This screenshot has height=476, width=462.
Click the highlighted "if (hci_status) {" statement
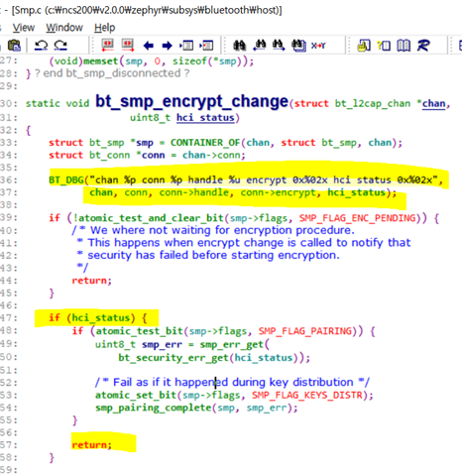(98, 318)
